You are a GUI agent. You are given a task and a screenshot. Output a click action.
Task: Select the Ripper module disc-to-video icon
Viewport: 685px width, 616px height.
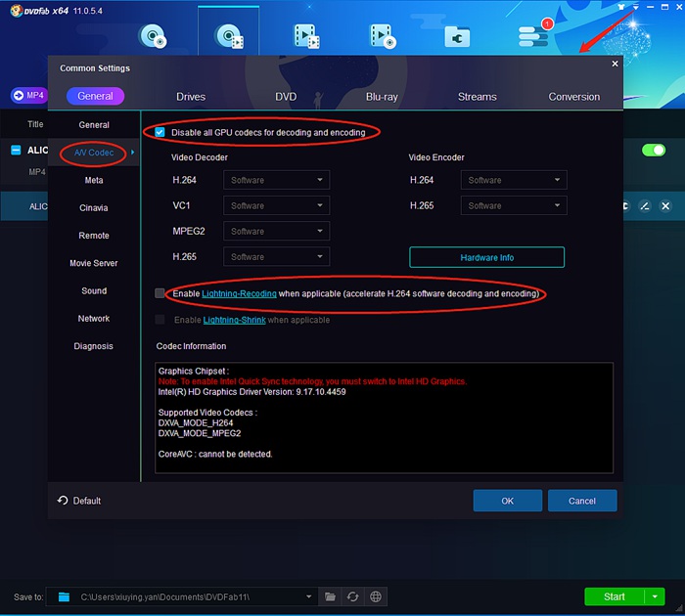click(x=229, y=36)
